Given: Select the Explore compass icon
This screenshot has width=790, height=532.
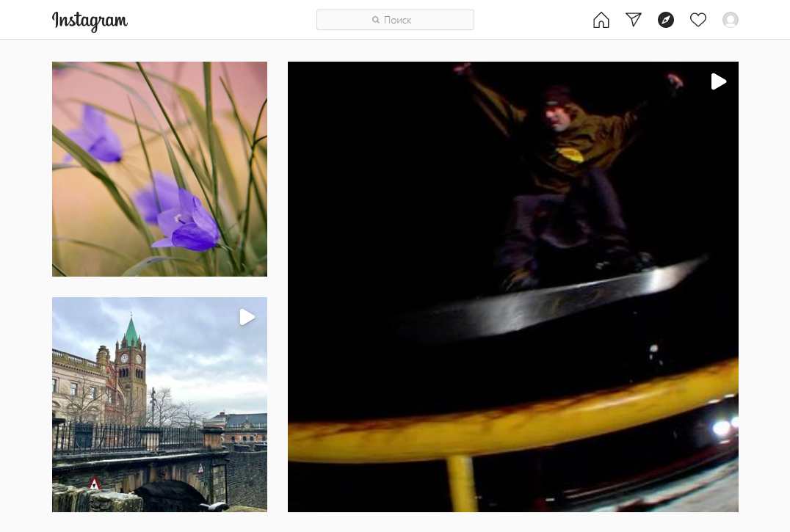Looking at the screenshot, I should pyautogui.click(x=665, y=20).
